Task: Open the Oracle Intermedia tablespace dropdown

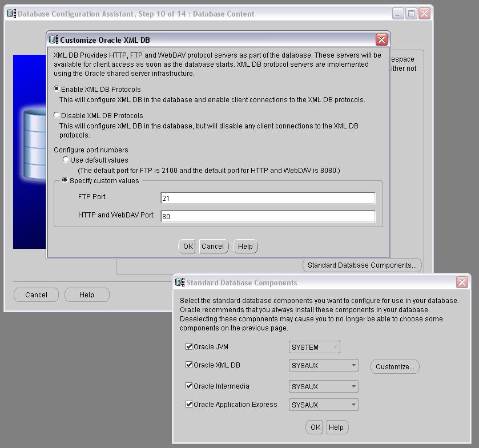Action: (353, 386)
